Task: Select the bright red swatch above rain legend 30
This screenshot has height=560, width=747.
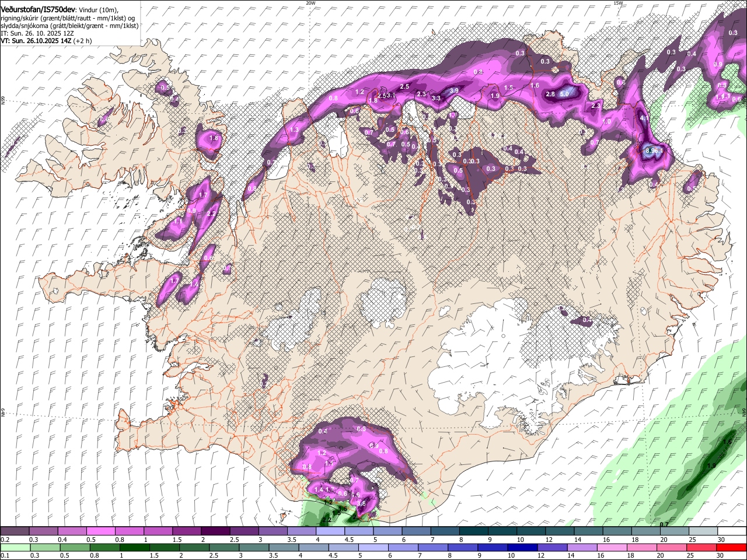Action: point(732,548)
